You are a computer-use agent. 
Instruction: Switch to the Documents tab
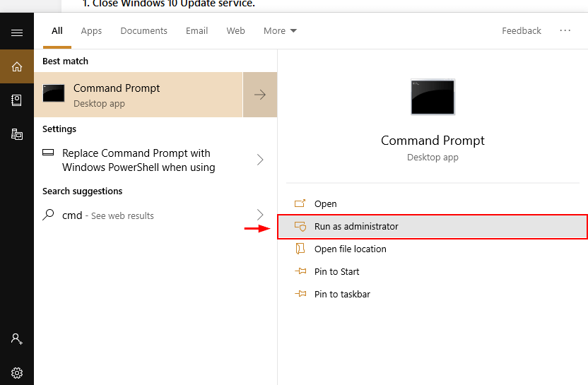(143, 31)
